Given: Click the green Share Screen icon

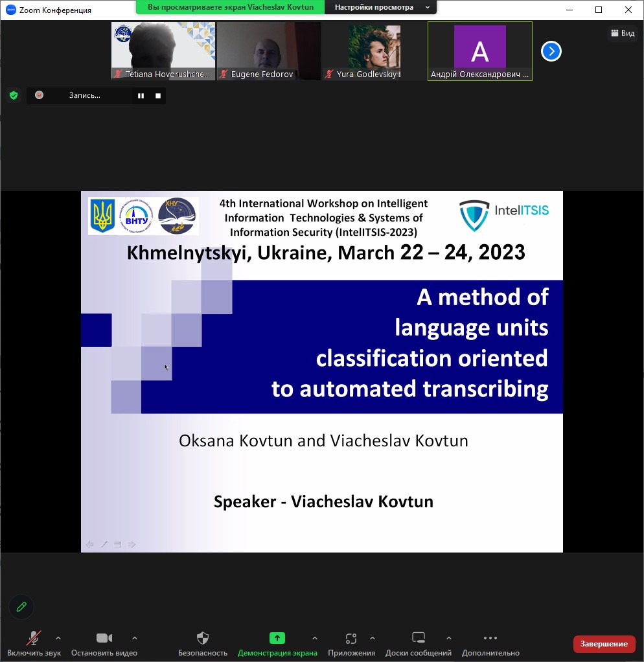Looking at the screenshot, I should [x=277, y=639].
